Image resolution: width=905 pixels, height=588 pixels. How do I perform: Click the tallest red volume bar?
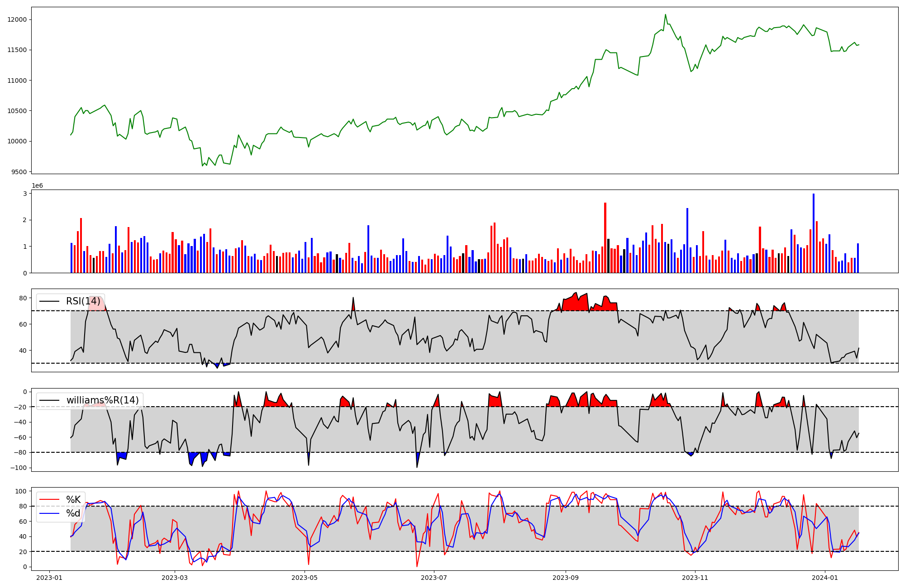(605, 237)
